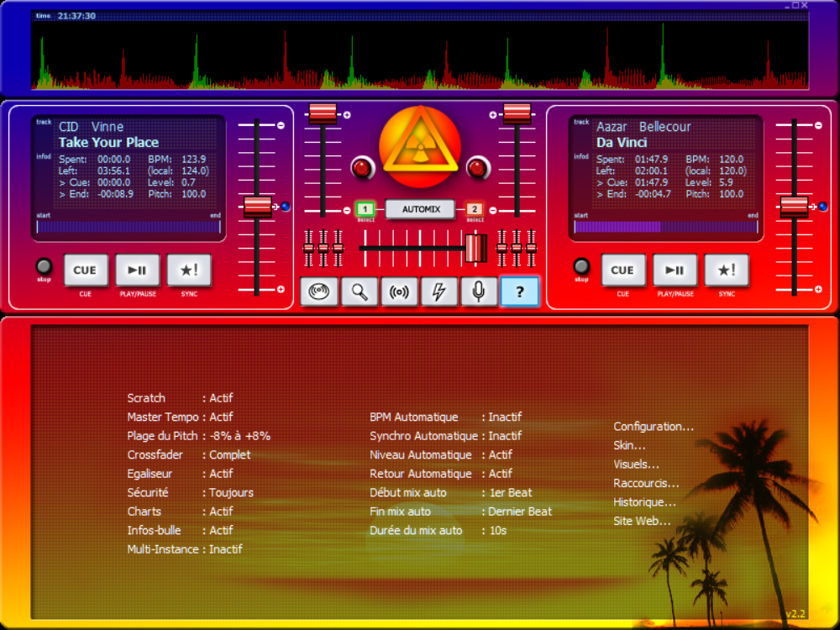Open the Skin... link
840x630 pixels.
pyautogui.click(x=629, y=445)
